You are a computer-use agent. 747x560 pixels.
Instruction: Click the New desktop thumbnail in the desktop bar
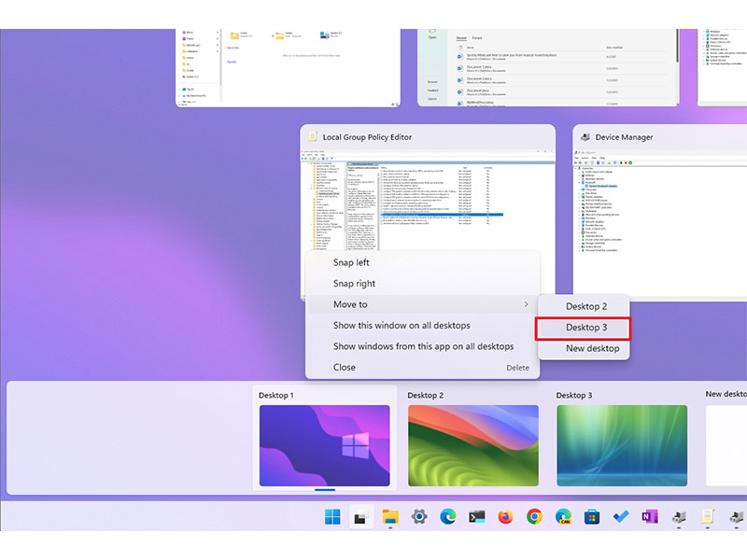[x=726, y=446]
